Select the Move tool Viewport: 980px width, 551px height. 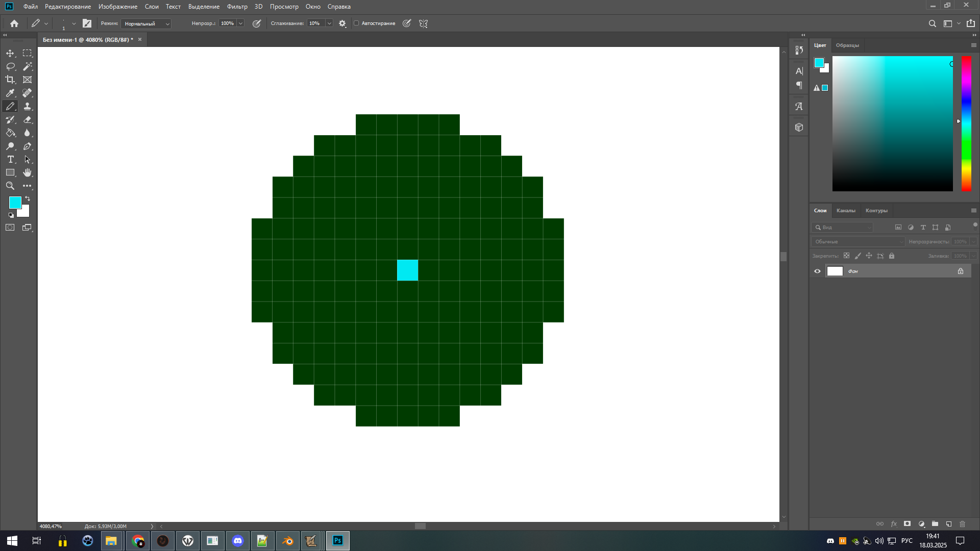click(x=10, y=53)
